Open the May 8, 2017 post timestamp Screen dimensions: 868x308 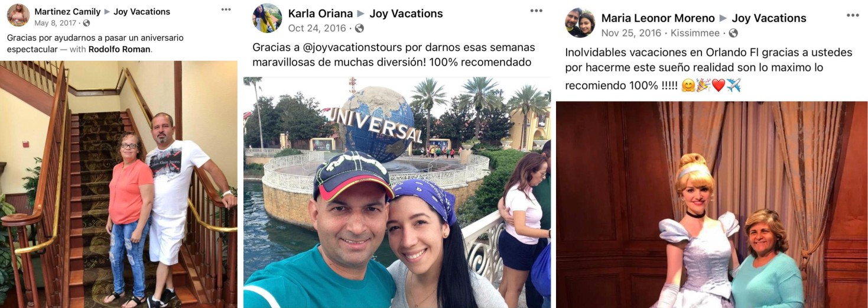[x=56, y=23]
